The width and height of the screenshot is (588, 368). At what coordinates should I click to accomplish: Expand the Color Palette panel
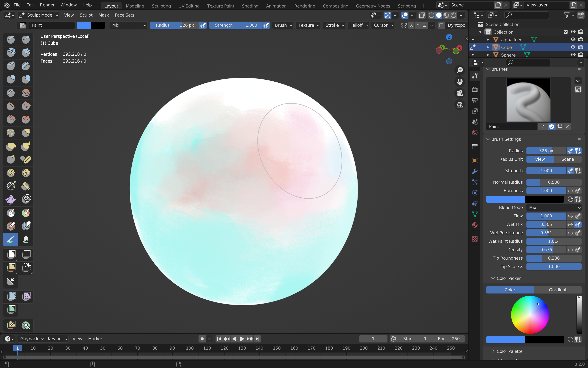(493, 351)
